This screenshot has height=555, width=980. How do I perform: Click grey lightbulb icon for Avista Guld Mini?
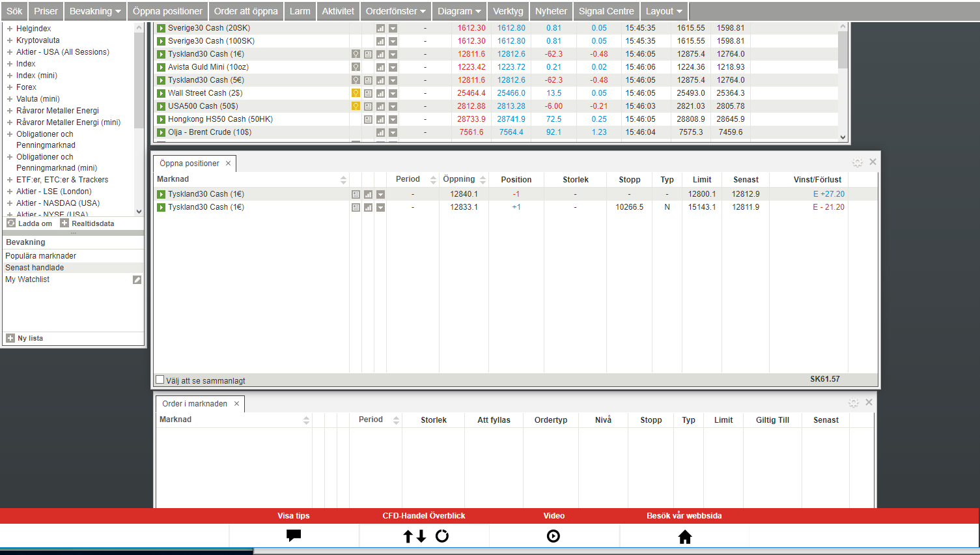pyautogui.click(x=356, y=67)
